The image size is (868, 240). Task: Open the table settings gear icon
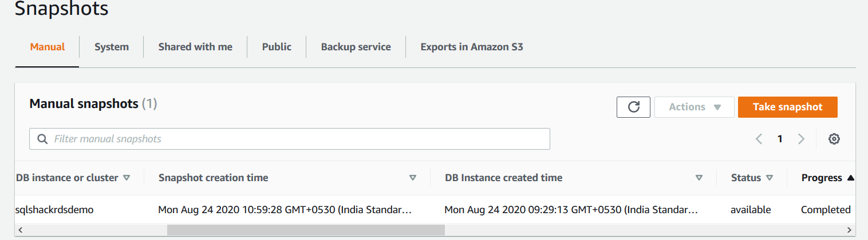[834, 139]
